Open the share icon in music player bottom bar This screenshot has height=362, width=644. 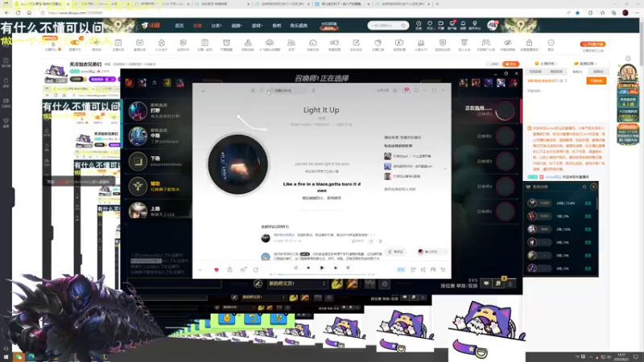pyautogui.click(x=256, y=269)
